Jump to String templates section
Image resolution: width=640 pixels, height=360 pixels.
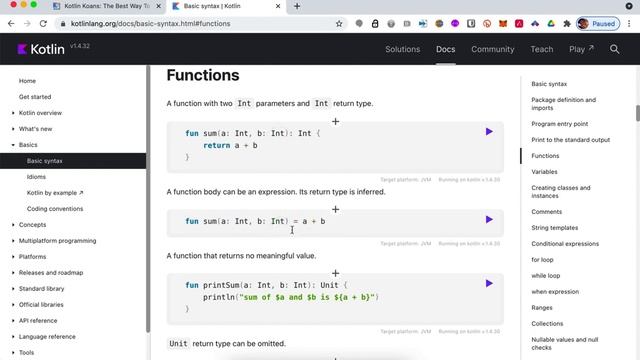(554, 227)
